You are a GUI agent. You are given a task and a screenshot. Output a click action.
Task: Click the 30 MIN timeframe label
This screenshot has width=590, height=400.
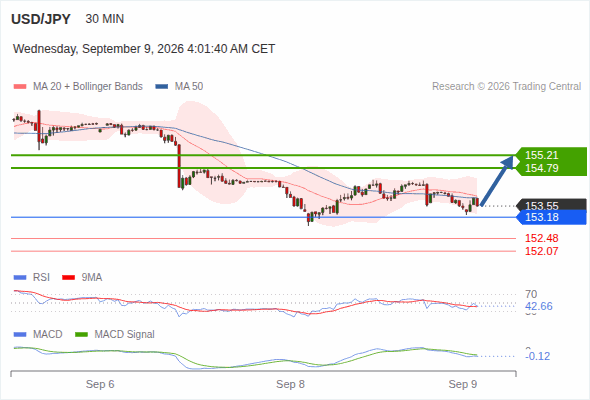click(x=105, y=19)
